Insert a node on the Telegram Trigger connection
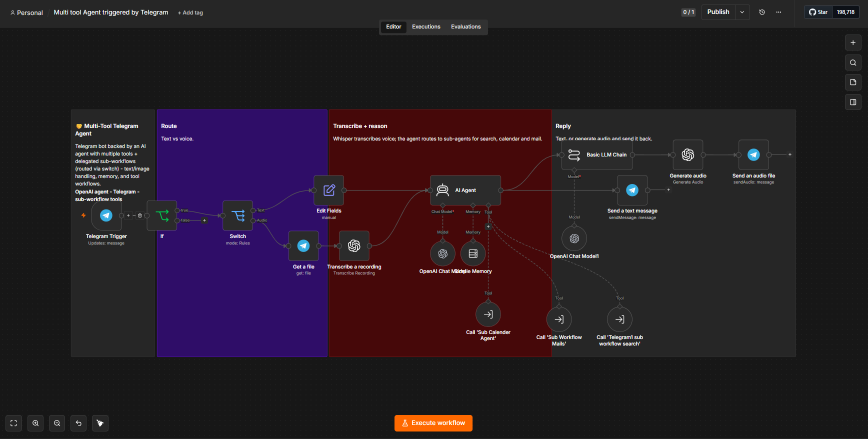868x439 pixels. [x=128, y=215]
